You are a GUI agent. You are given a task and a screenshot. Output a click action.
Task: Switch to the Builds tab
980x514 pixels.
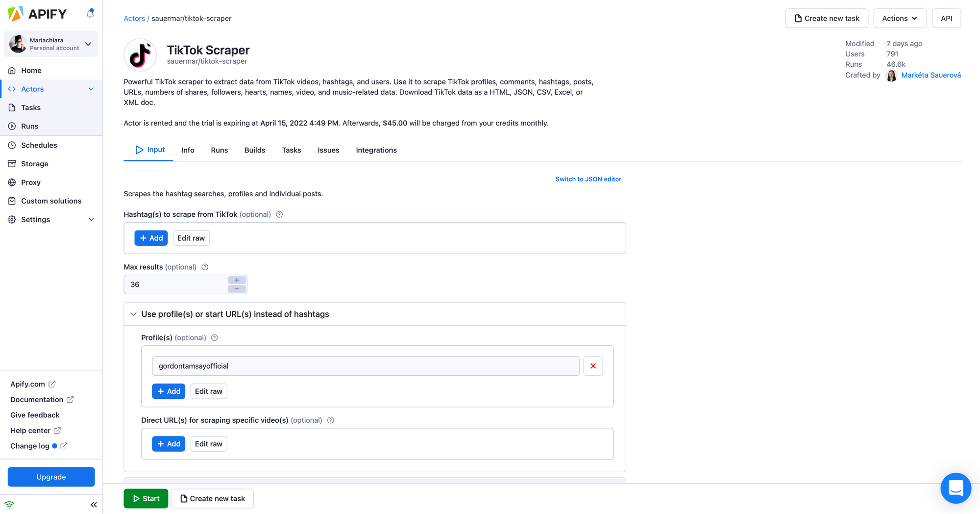pos(255,150)
